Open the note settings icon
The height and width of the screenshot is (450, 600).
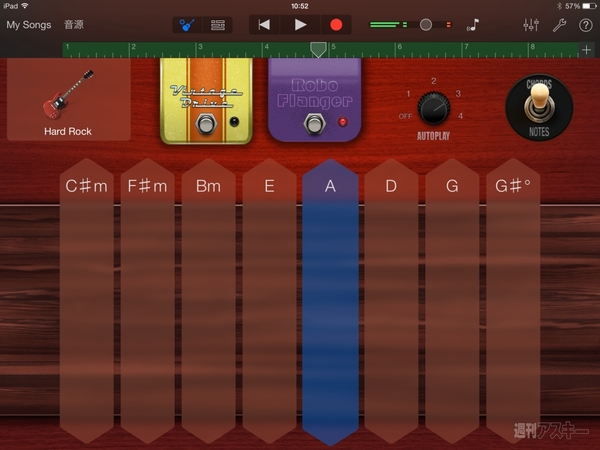click(473, 25)
